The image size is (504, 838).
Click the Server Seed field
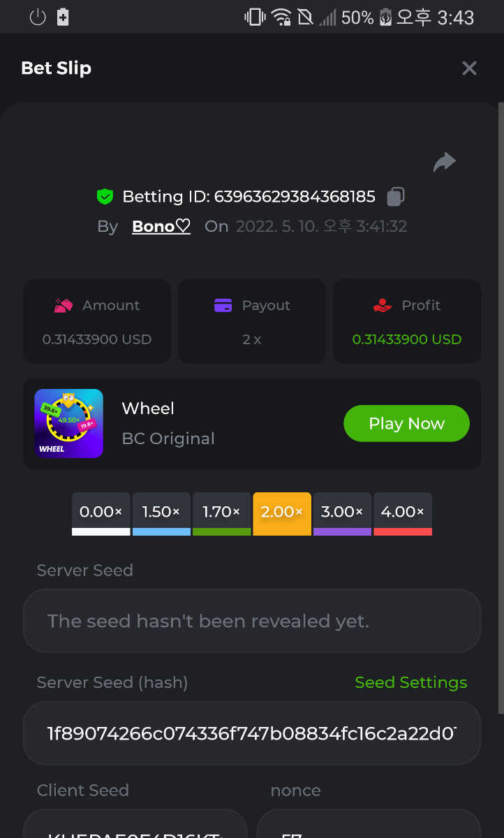tap(251, 621)
